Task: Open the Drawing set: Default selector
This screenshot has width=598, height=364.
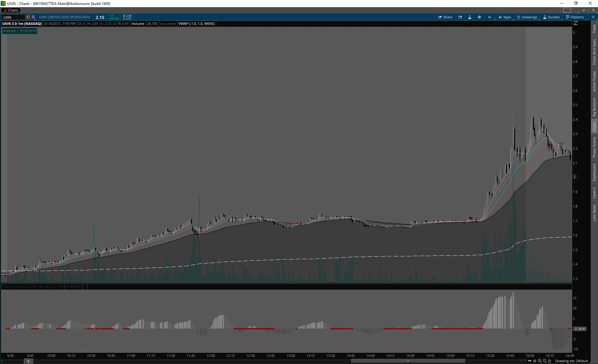Action: (x=572, y=361)
